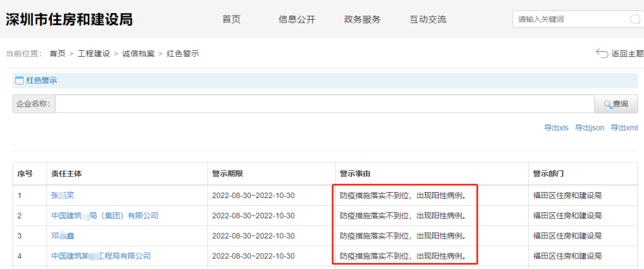Open the row 3 person link starting with 邓
The height and width of the screenshot is (269, 644).
(63, 236)
